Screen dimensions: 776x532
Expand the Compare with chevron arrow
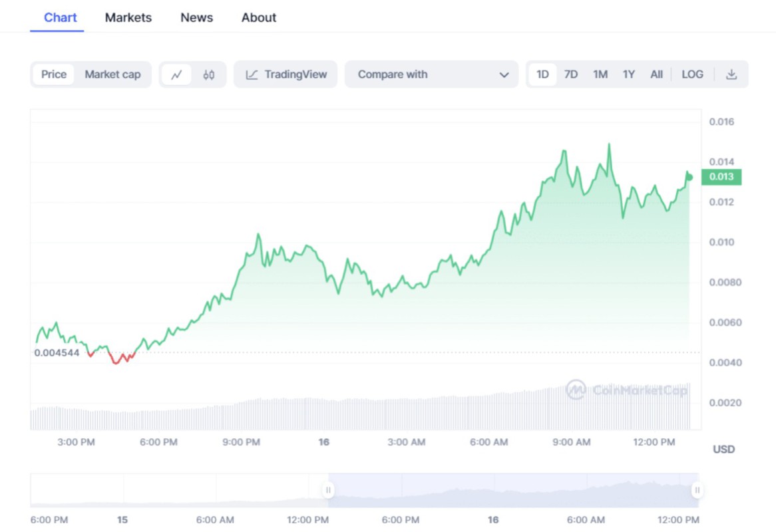click(504, 74)
